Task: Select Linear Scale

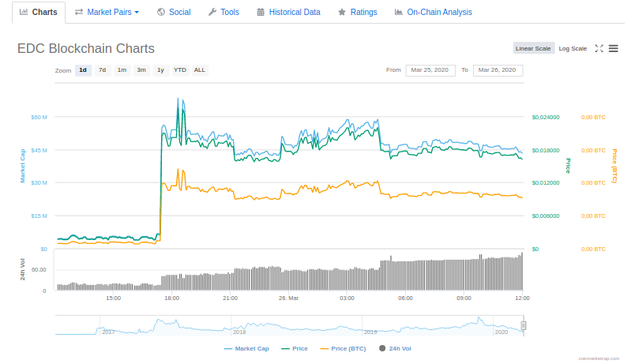Action: [533, 48]
